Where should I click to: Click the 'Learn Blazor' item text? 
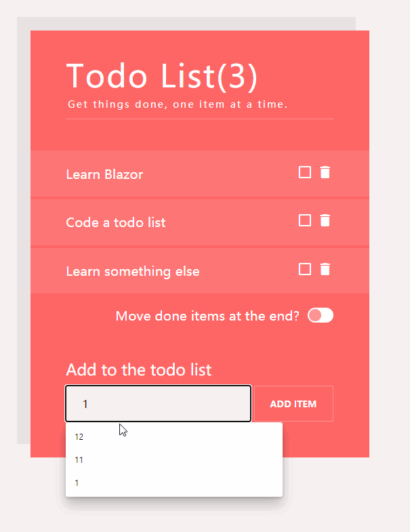coord(104,174)
